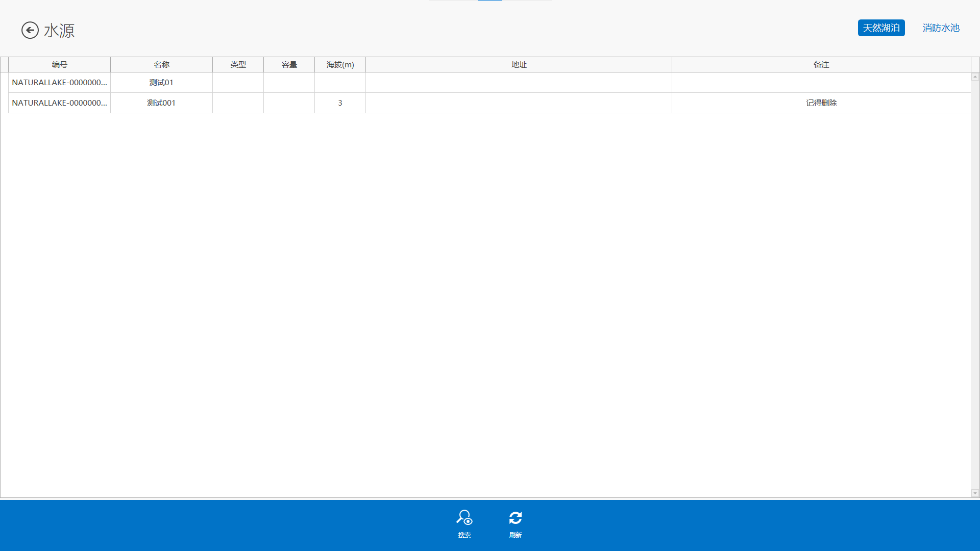Click the 海拔(m) column header
This screenshot has width=980, height=551.
tap(340, 65)
